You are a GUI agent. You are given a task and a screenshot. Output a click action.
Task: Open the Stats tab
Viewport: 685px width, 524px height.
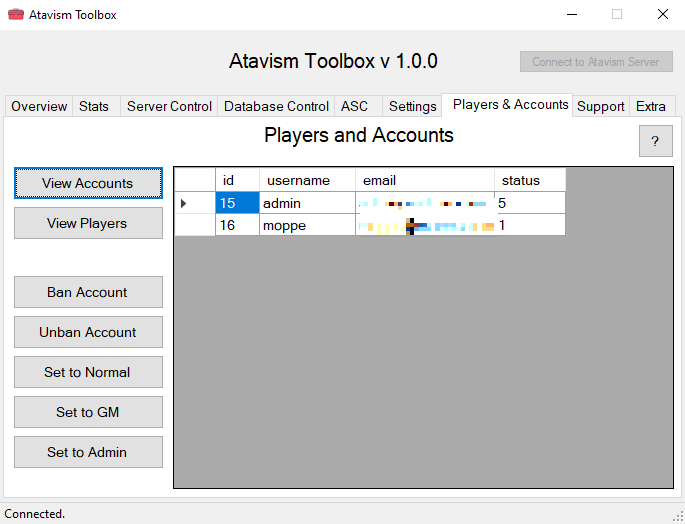point(94,106)
